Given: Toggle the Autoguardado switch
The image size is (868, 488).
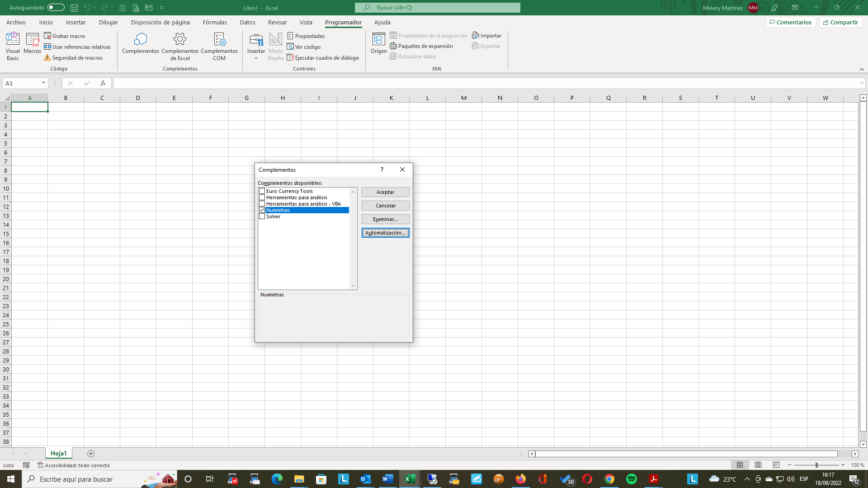Looking at the screenshot, I should (56, 8).
